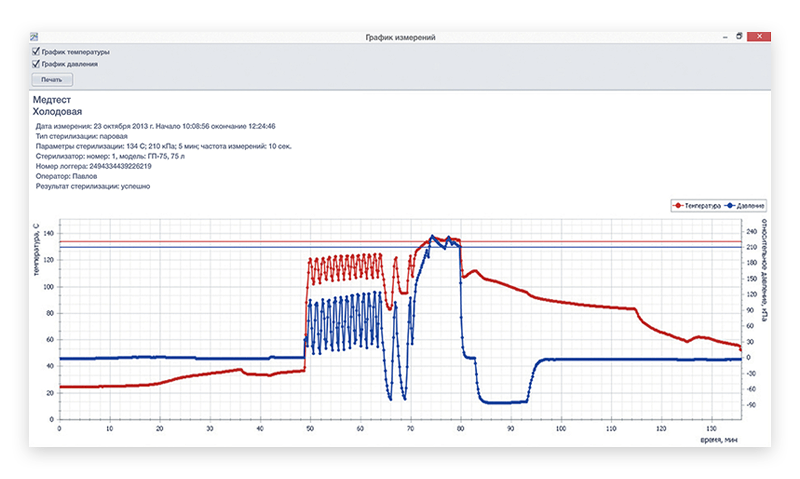Image resolution: width=800 pixels, height=479 pixels.
Task: Close the График измерений window
Action: click(x=759, y=37)
